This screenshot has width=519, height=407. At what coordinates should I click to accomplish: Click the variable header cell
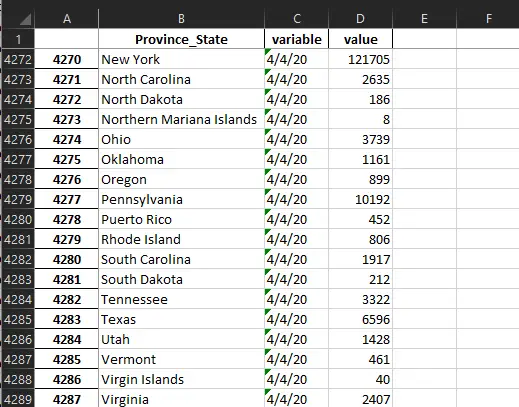[297, 39]
